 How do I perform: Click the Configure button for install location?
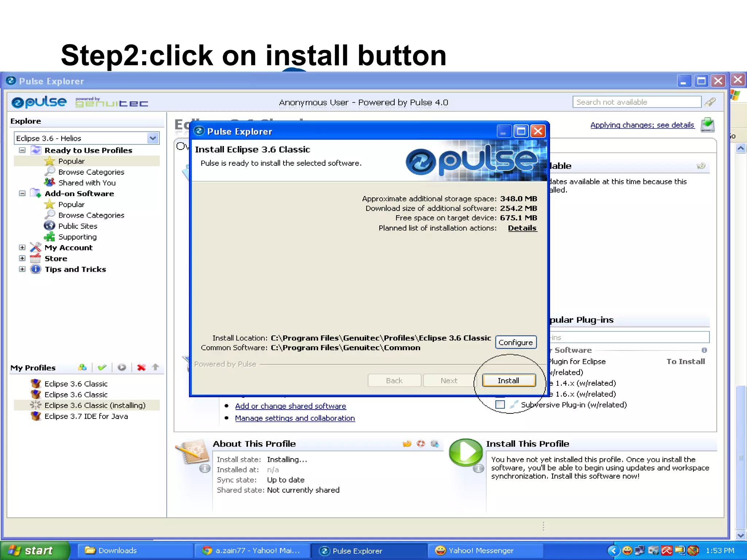tap(516, 342)
